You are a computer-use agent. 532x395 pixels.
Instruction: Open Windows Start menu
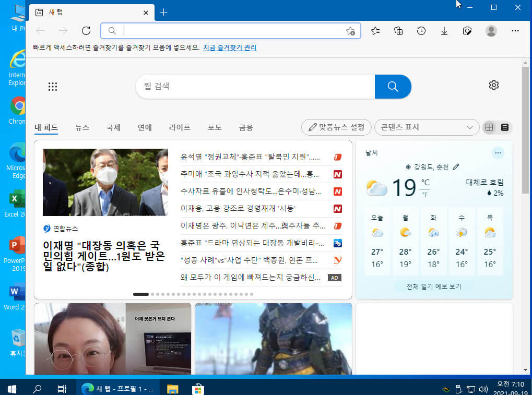pyautogui.click(x=12, y=389)
